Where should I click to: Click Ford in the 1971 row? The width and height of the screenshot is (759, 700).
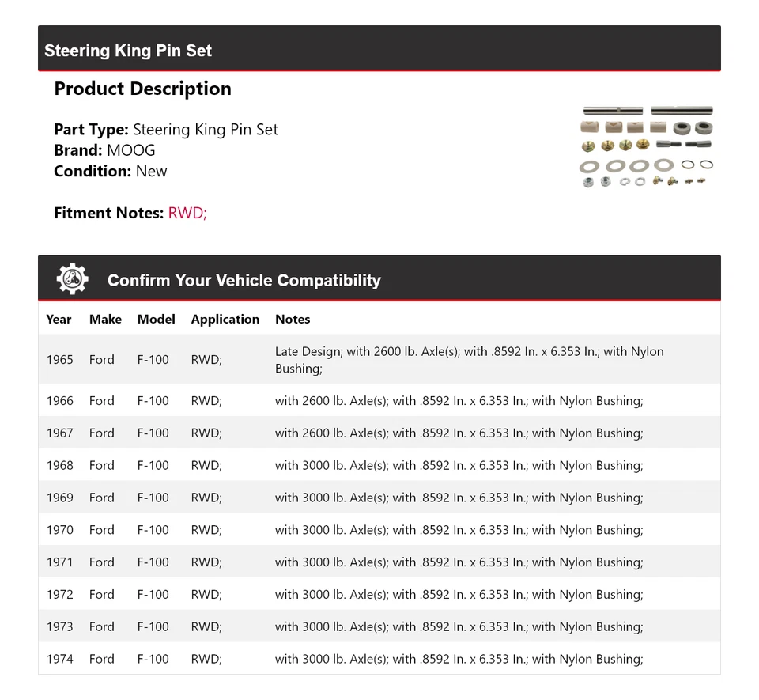[x=101, y=563]
